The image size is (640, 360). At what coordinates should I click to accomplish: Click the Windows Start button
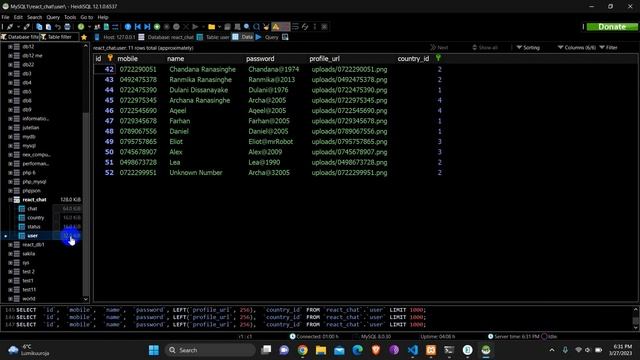point(154,350)
